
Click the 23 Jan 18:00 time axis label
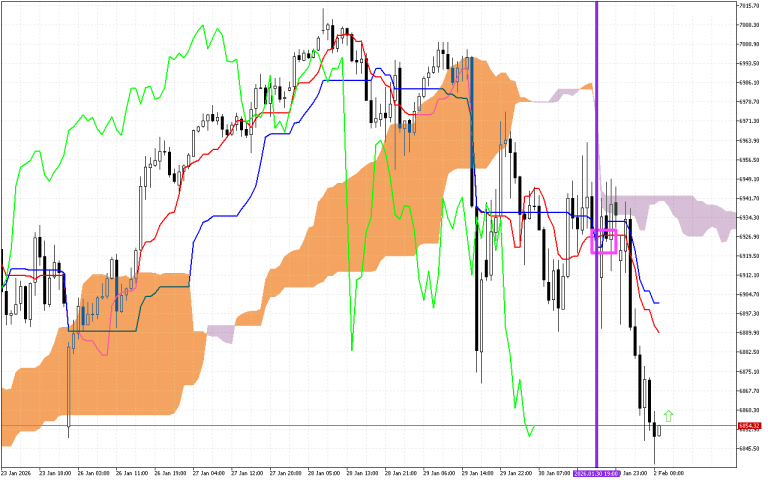[55, 474]
